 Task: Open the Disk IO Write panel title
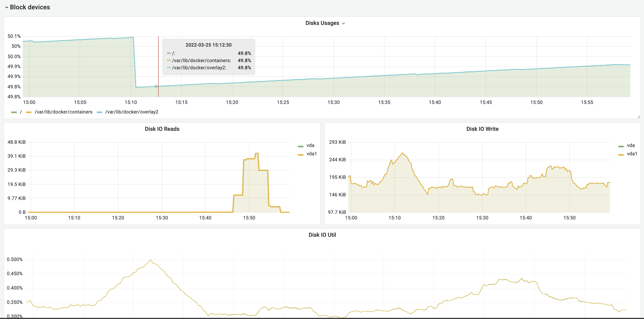coord(482,129)
